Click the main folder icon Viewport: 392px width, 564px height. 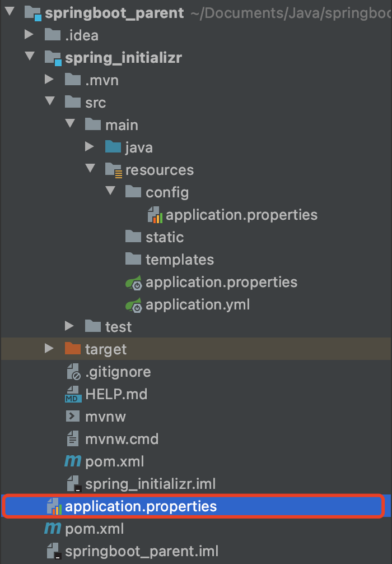[x=93, y=124]
